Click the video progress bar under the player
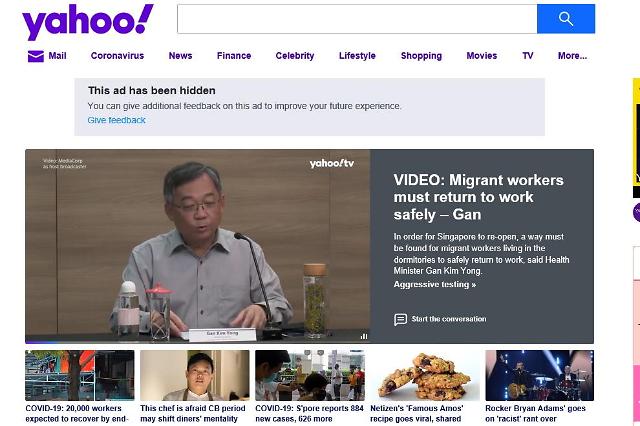This screenshot has height=426, width=640. [198, 342]
